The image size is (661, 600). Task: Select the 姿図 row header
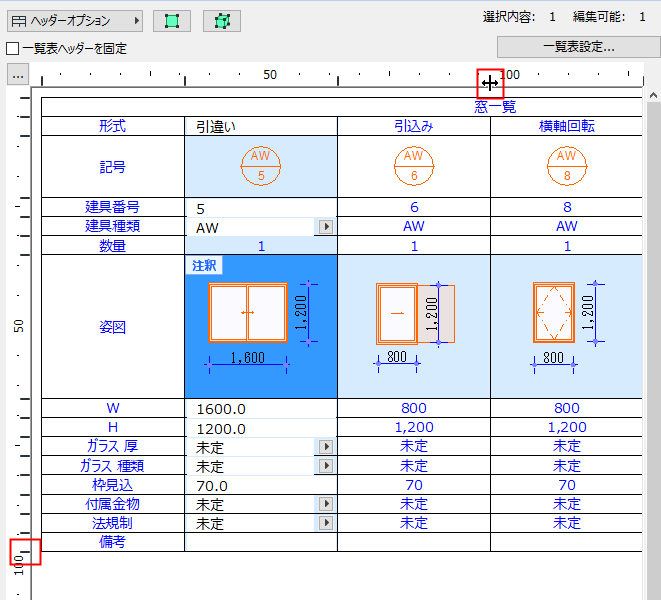point(113,327)
